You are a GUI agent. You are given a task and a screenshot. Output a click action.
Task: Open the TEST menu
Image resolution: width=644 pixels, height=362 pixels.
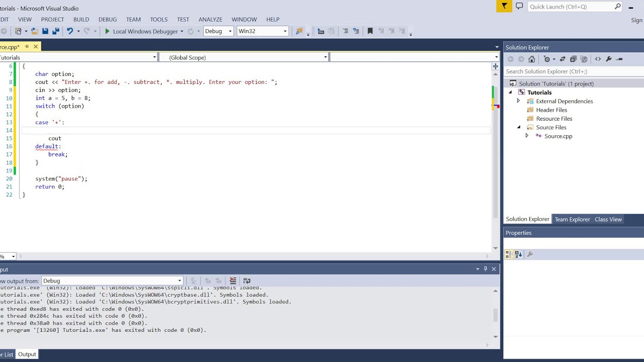coord(183,19)
